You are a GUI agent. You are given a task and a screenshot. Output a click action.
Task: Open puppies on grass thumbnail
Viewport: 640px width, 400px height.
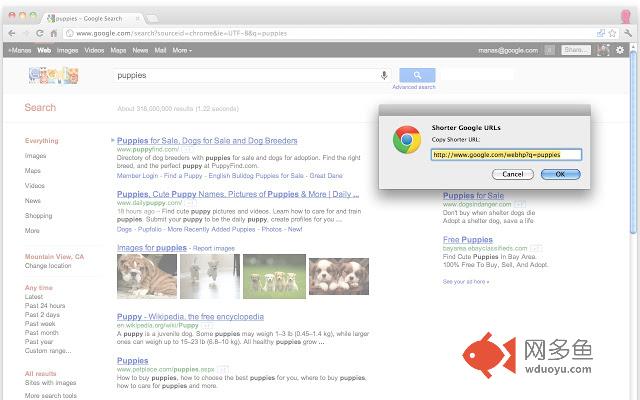click(274, 276)
